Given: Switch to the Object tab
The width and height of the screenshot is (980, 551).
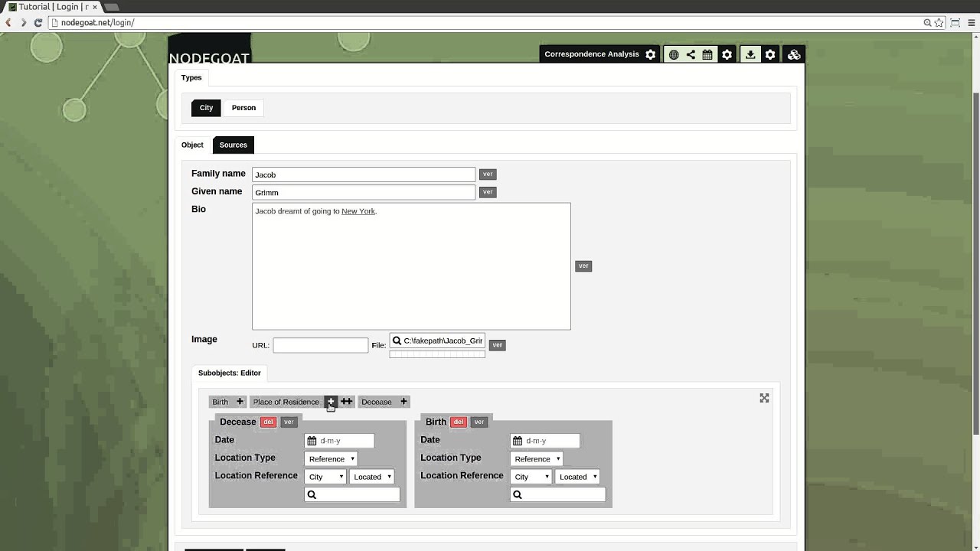Looking at the screenshot, I should click(192, 145).
